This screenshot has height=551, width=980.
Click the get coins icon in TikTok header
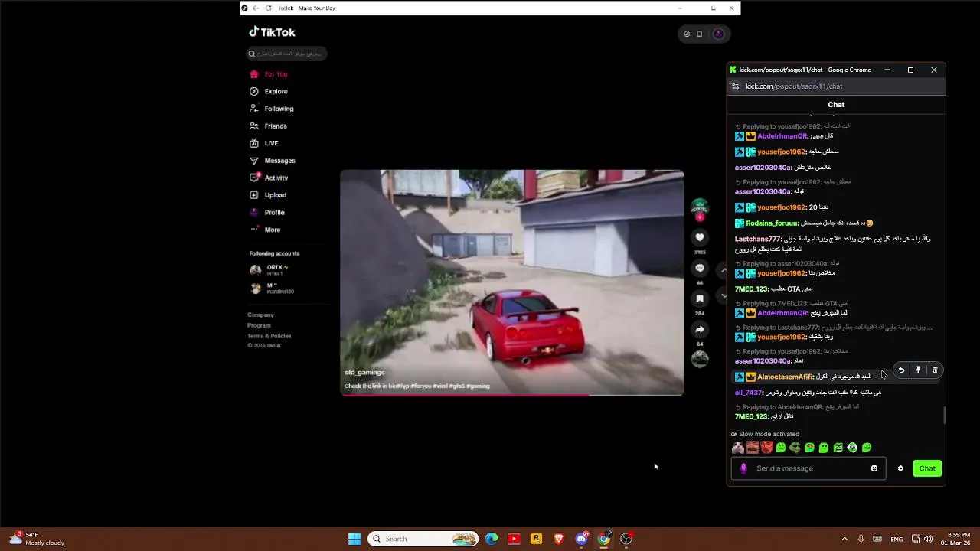click(687, 34)
